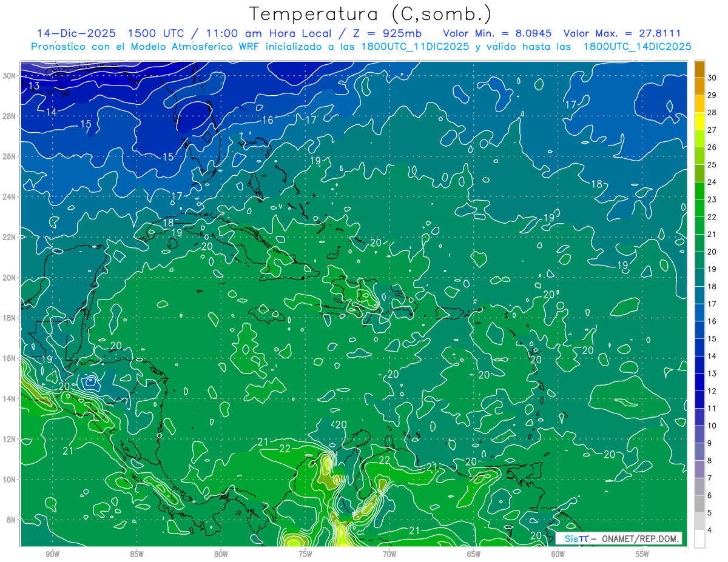
Task: Click the '22N' latitude axis label
Action: click(9, 237)
